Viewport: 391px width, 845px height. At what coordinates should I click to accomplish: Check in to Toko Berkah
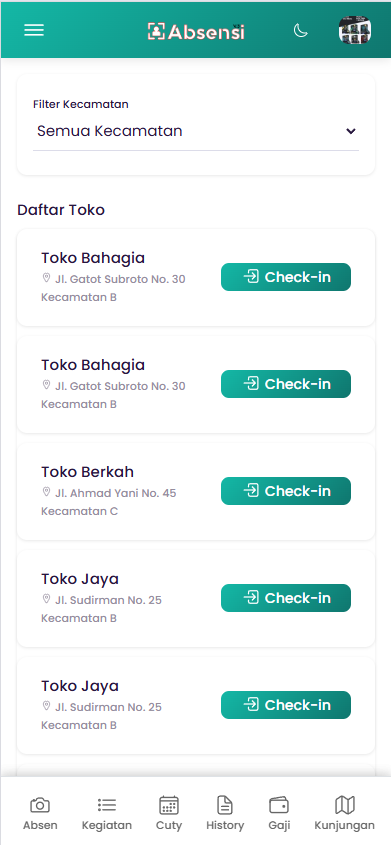286,491
